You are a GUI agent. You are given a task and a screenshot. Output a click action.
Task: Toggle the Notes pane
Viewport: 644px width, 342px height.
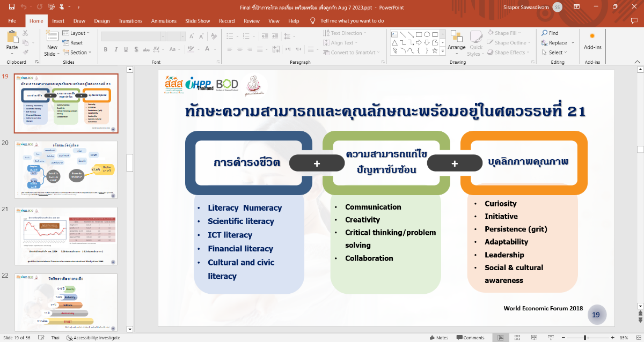click(x=438, y=338)
